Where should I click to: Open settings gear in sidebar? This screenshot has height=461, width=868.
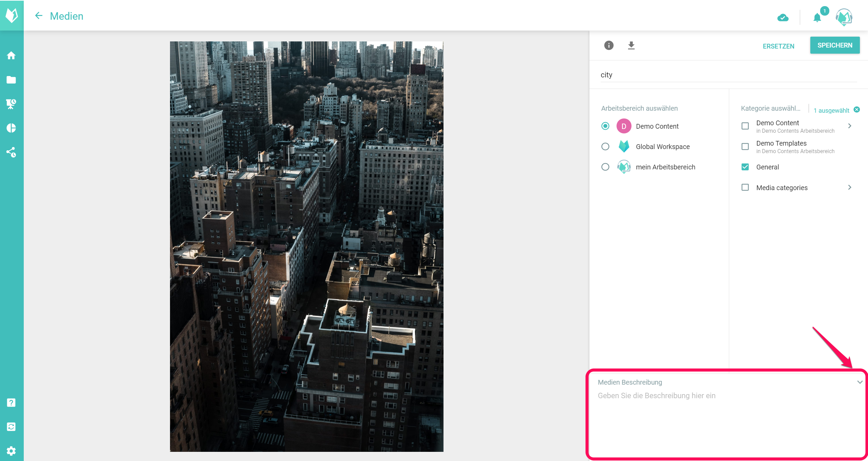pyautogui.click(x=11, y=451)
